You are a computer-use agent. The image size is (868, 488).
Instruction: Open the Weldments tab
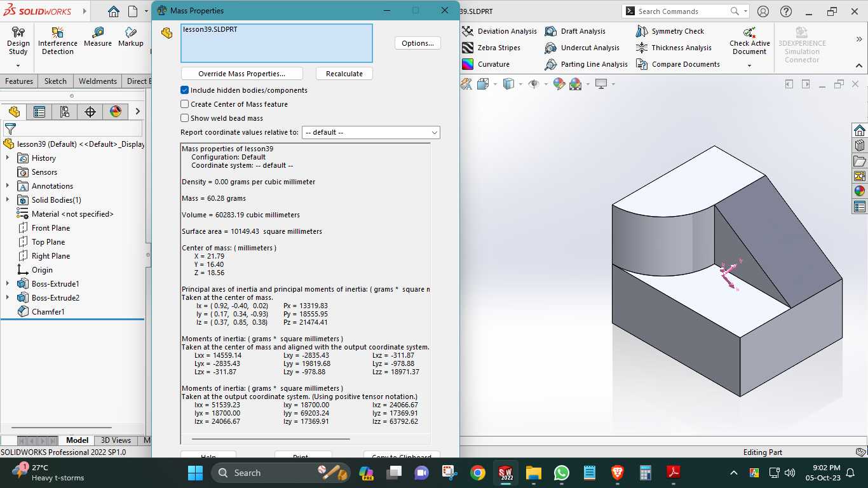97,81
